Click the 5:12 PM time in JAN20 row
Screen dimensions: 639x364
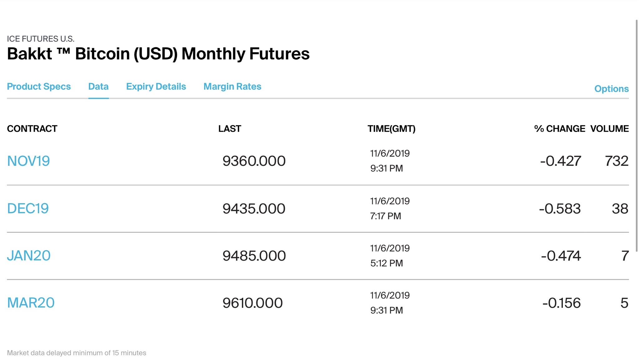tap(386, 263)
